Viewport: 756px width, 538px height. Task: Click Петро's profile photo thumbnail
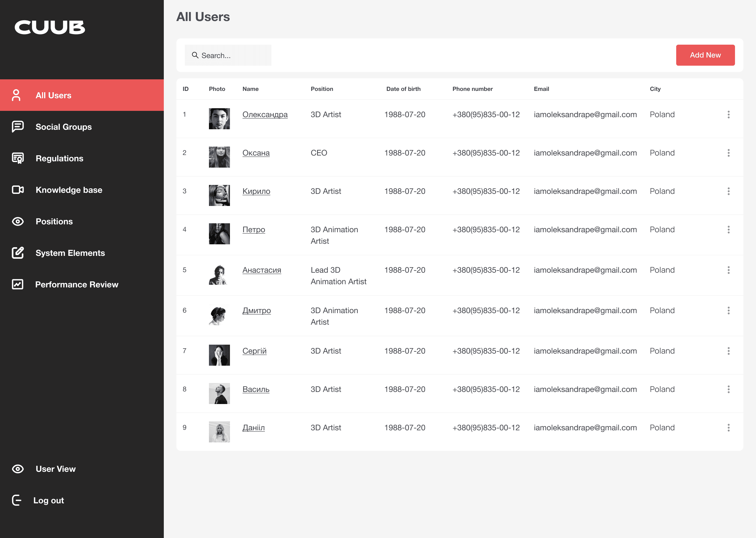[219, 234]
